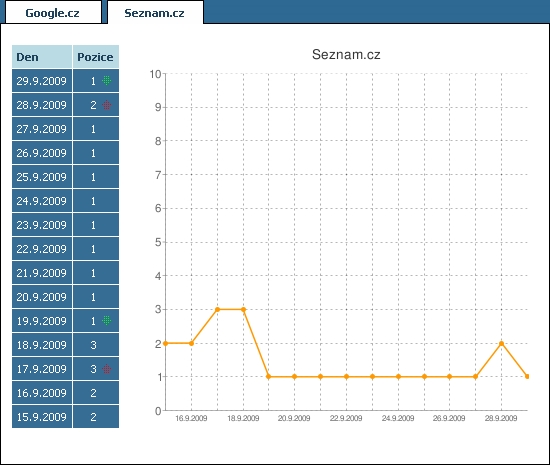This screenshot has width=550, height=465.
Task: Click the chart x-axis label 16.9.2009
Action: 191,418
